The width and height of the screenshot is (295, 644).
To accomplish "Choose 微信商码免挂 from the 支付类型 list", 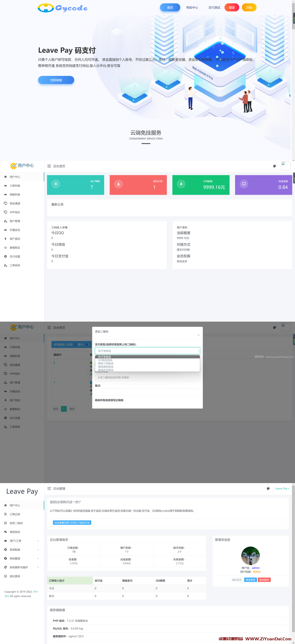I will [x=147, y=367].
